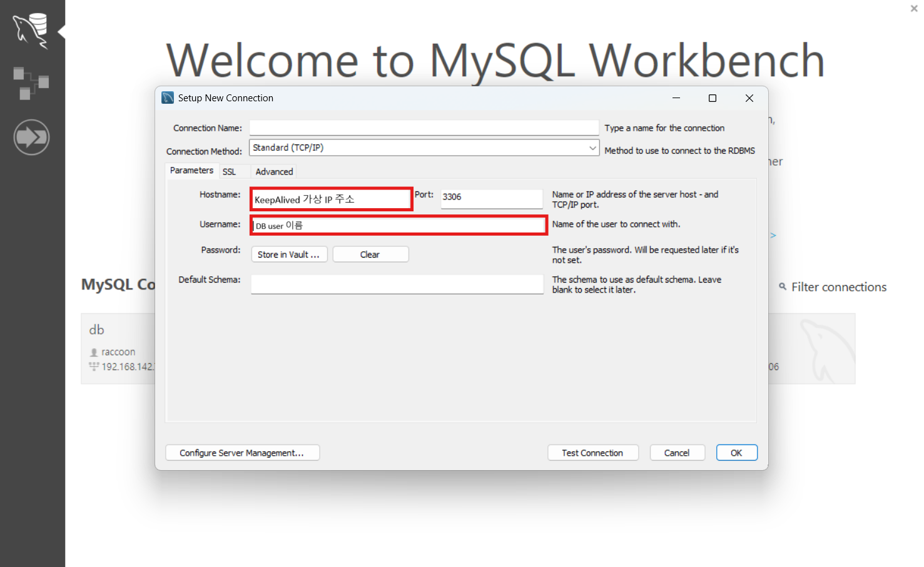This screenshot has height=567, width=924.
Task: Focus the Connection Name field
Action: pyautogui.click(x=424, y=128)
